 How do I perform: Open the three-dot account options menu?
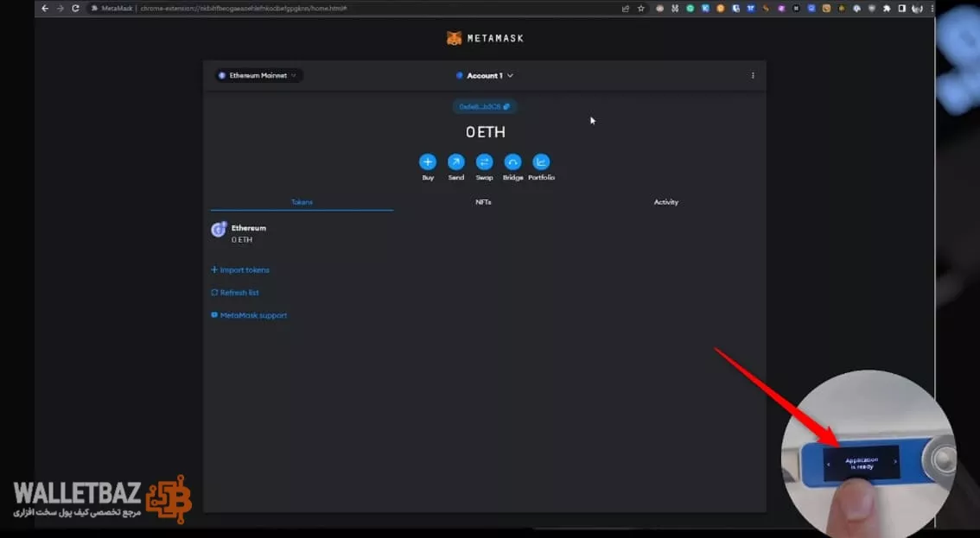pos(753,76)
